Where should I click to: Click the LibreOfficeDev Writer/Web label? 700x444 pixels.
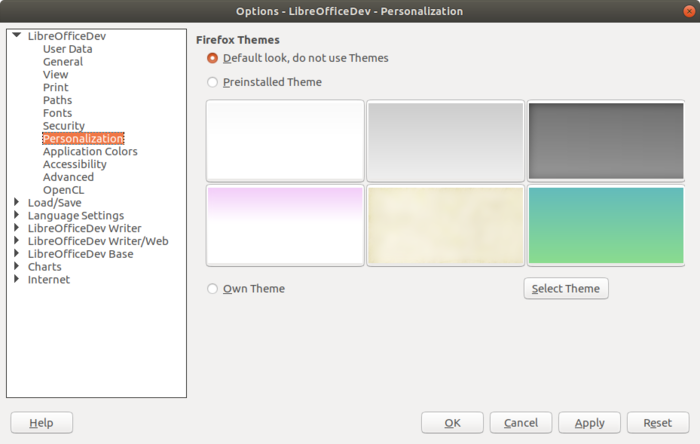pos(98,241)
